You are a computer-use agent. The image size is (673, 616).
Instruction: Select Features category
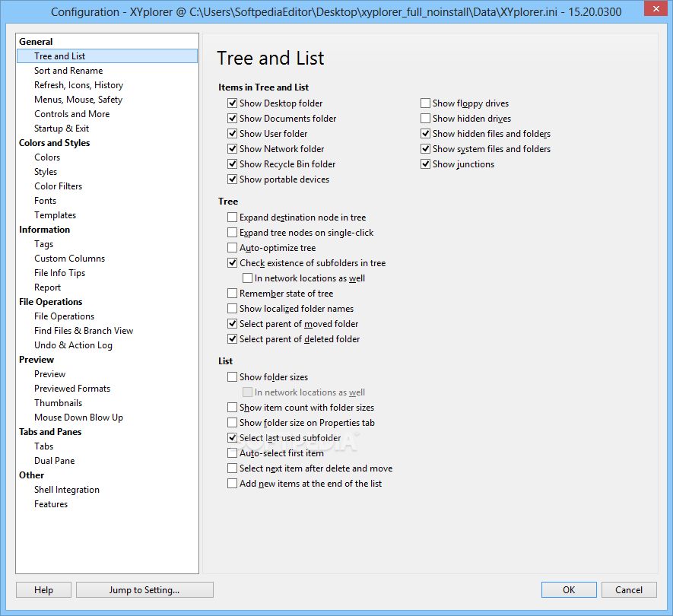tap(51, 504)
